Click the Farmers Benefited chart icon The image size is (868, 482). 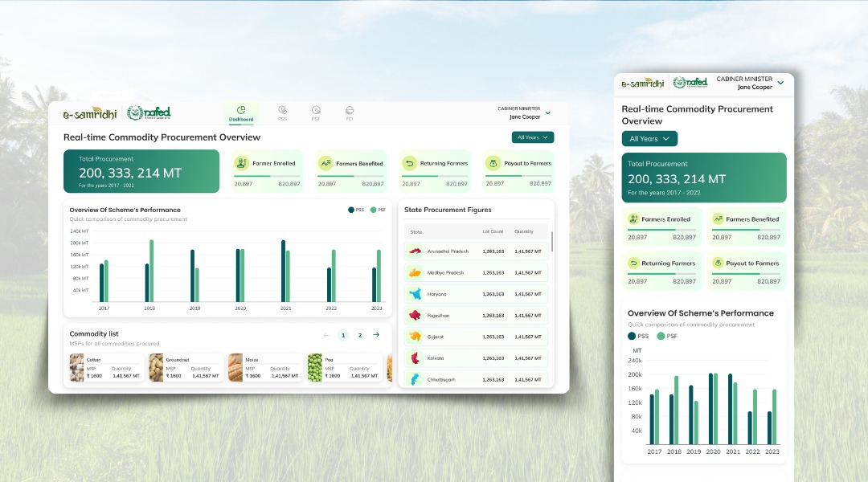point(325,163)
